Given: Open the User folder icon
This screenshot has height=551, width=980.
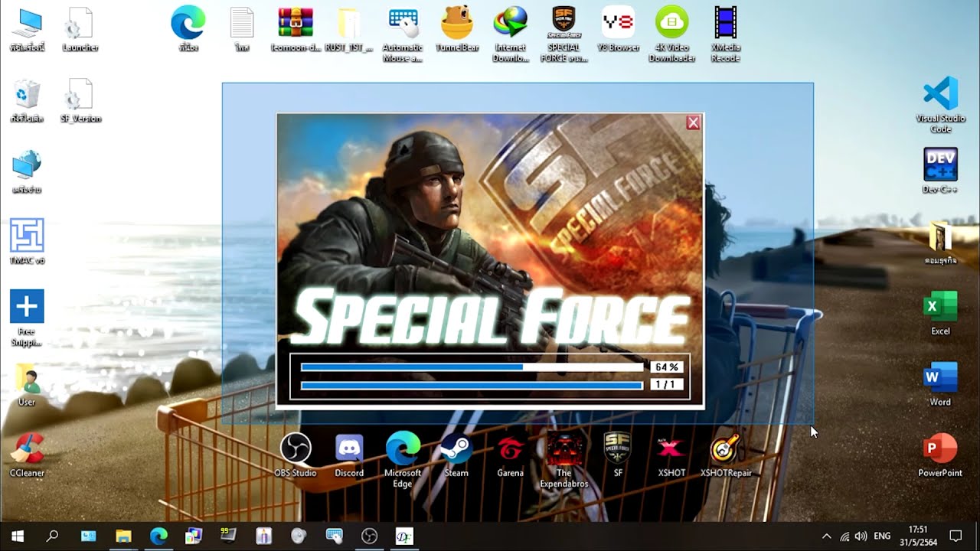Looking at the screenshot, I should coord(27,383).
